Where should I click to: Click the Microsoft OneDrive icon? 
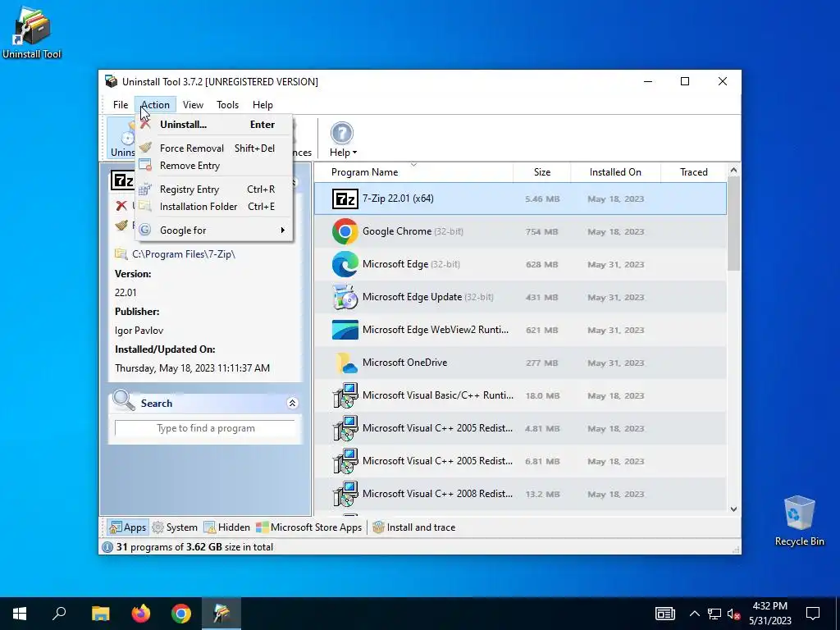tap(345, 363)
